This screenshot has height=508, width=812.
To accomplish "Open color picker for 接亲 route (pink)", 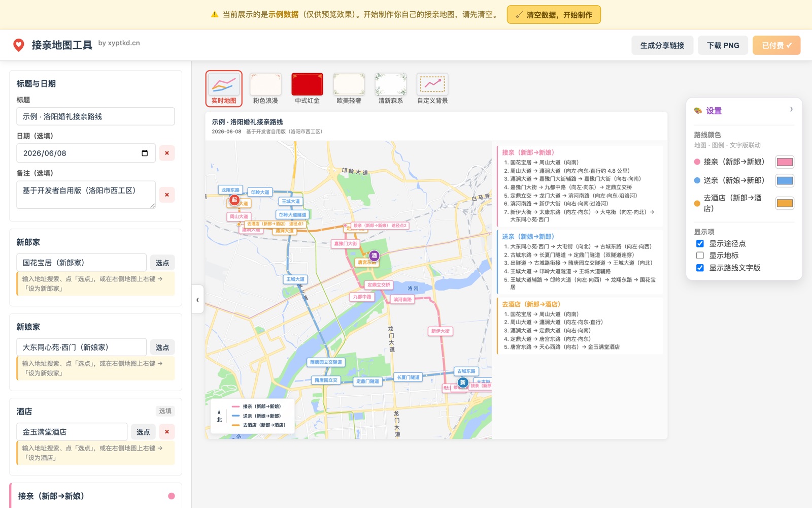I will point(785,162).
